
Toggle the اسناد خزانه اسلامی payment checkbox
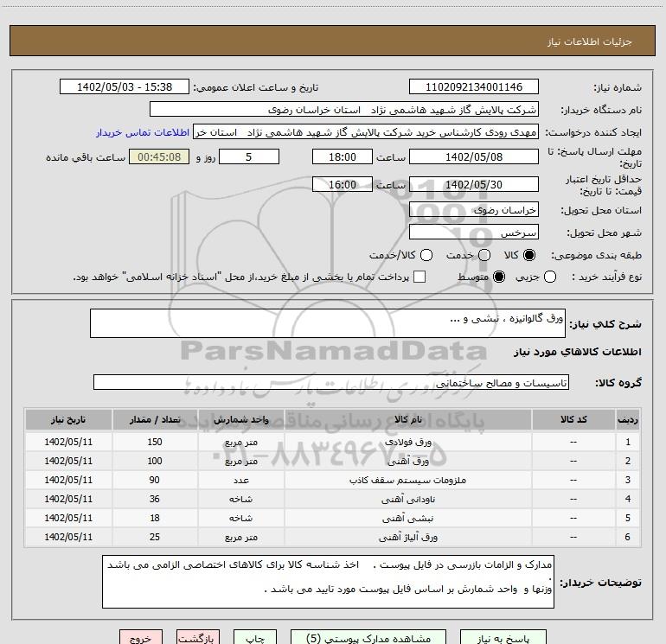tap(419, 277)
